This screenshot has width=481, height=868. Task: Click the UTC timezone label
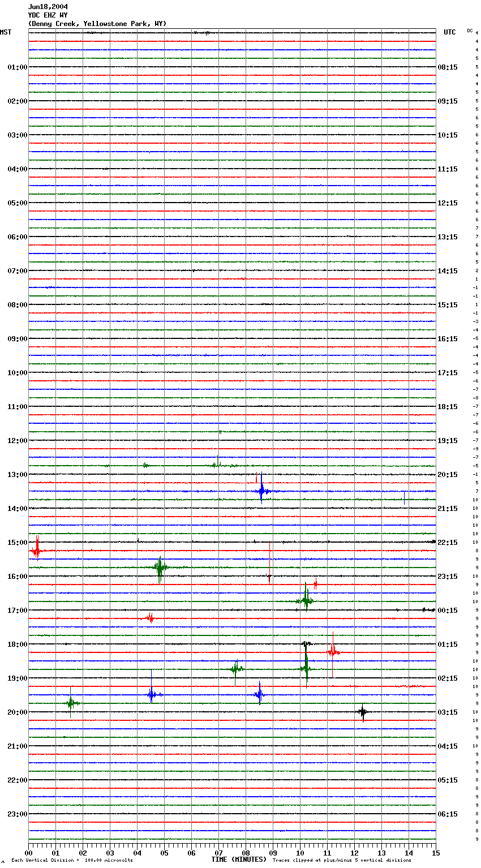tap(450, 32)
